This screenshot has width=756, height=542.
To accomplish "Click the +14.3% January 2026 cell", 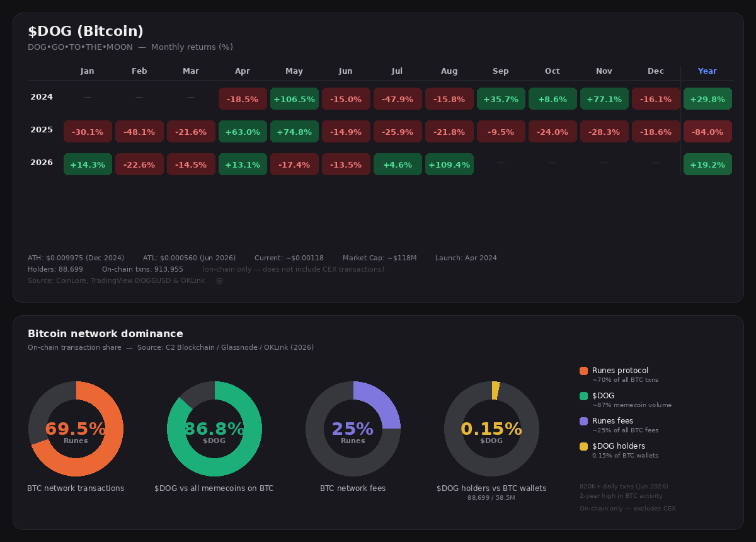I will pyautogui.click(x=88, y=164).
